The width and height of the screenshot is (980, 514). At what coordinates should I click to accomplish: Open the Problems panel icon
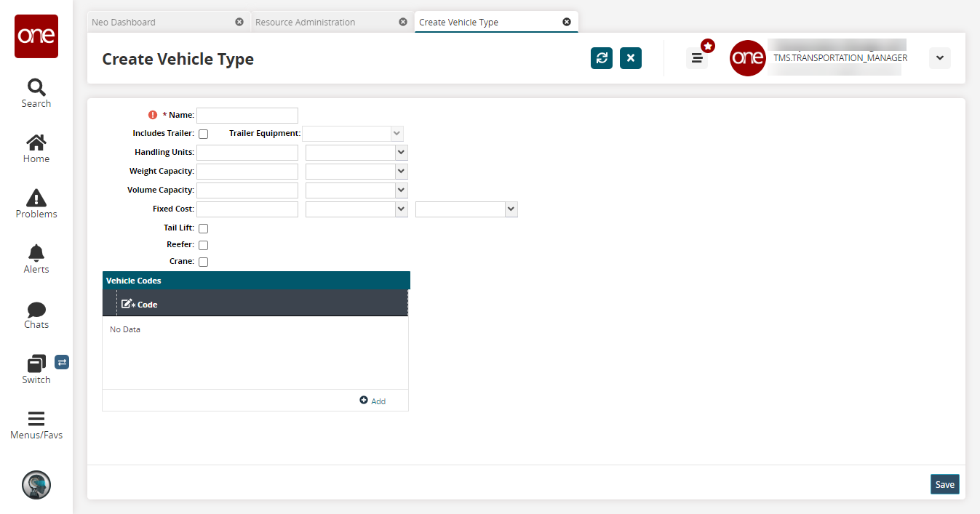click(36, 198)
